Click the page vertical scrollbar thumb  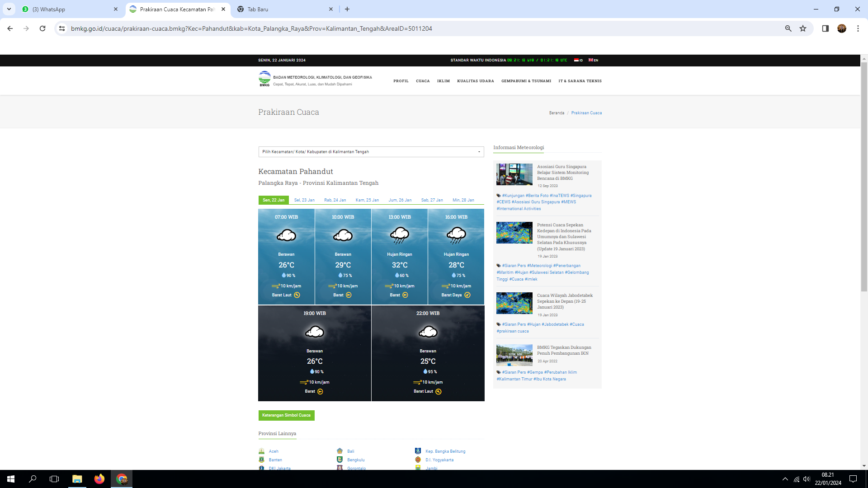coord(864,177)
